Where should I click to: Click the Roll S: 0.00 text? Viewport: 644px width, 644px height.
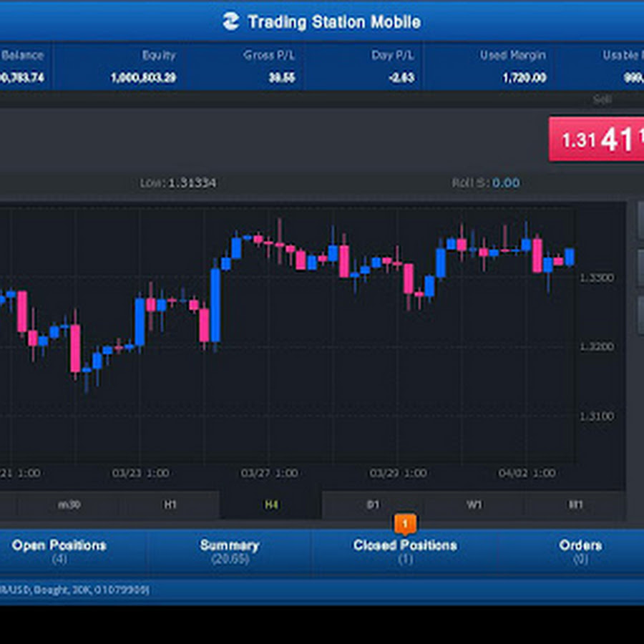(x=485, y=182)
